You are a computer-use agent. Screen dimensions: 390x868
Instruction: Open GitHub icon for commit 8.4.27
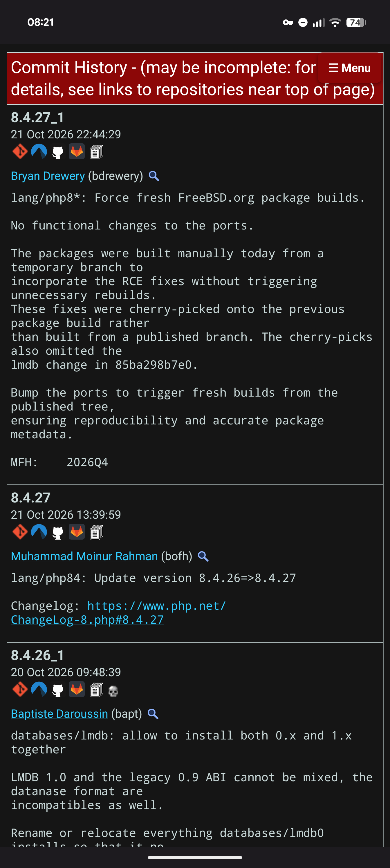[58, 532]
